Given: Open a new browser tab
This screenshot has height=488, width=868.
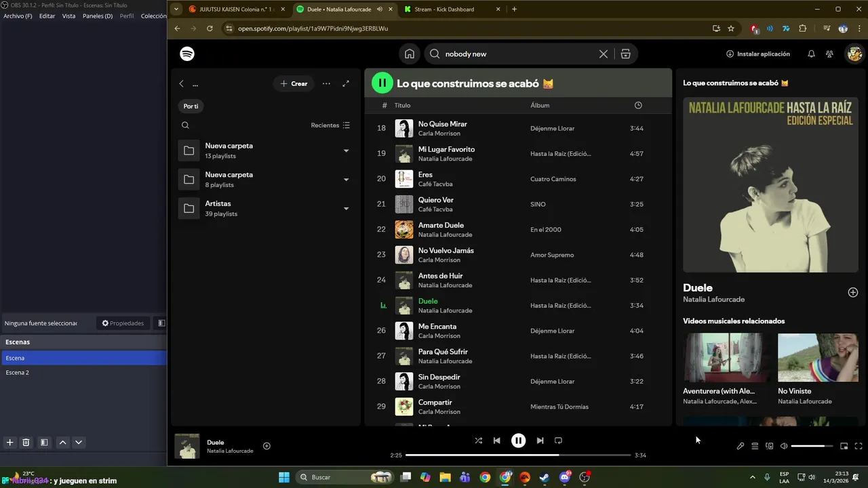Looking at the screenshot, I should point(514,9).
